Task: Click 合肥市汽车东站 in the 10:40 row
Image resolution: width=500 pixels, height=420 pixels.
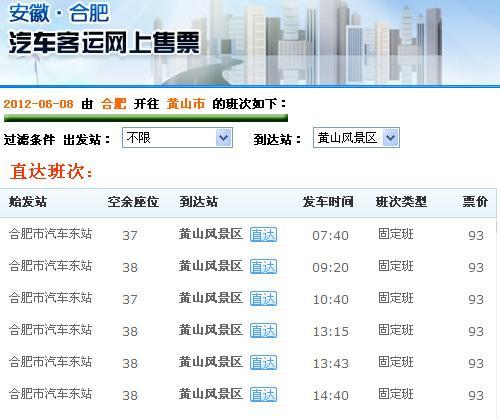Action: point(50,298)
